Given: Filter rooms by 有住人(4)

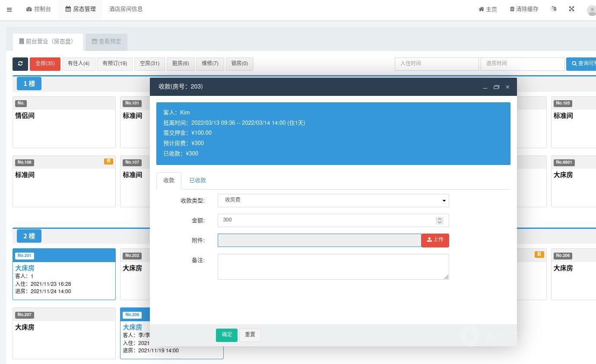Looking at the screenshot, I should [x=79, y=63].
